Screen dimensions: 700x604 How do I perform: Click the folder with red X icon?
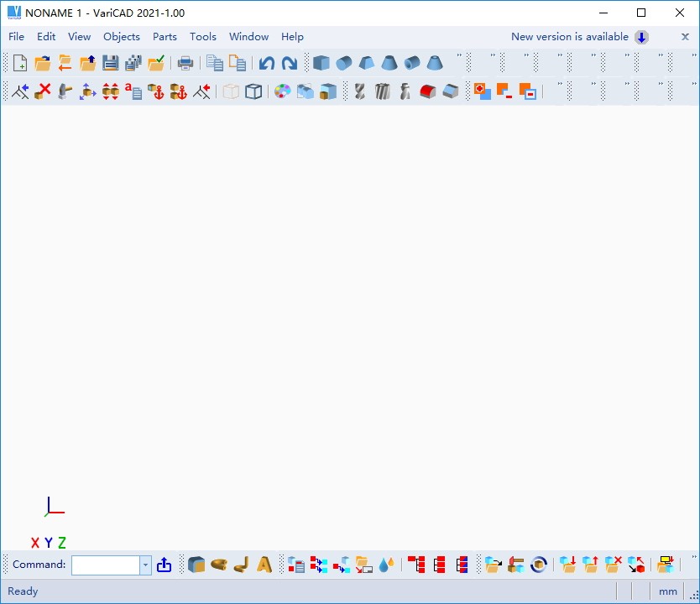[x=613, y=565]
